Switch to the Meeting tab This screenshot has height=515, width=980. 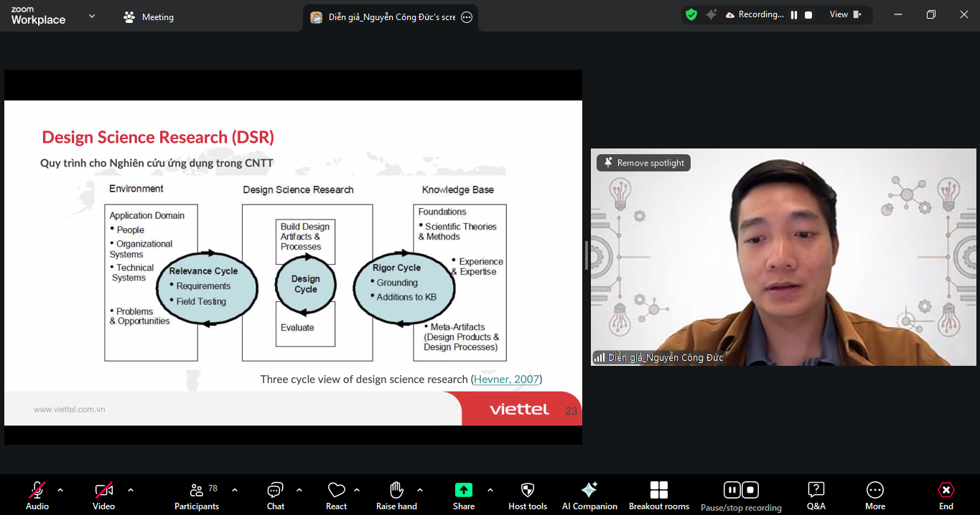(x=149, y=17)
